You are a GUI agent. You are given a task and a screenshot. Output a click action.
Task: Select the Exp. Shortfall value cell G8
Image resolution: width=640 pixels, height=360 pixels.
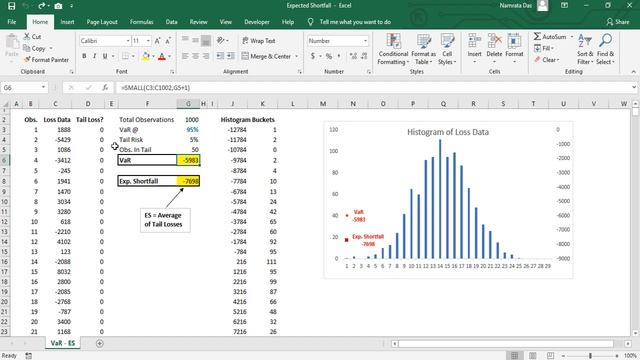[188, 181]
